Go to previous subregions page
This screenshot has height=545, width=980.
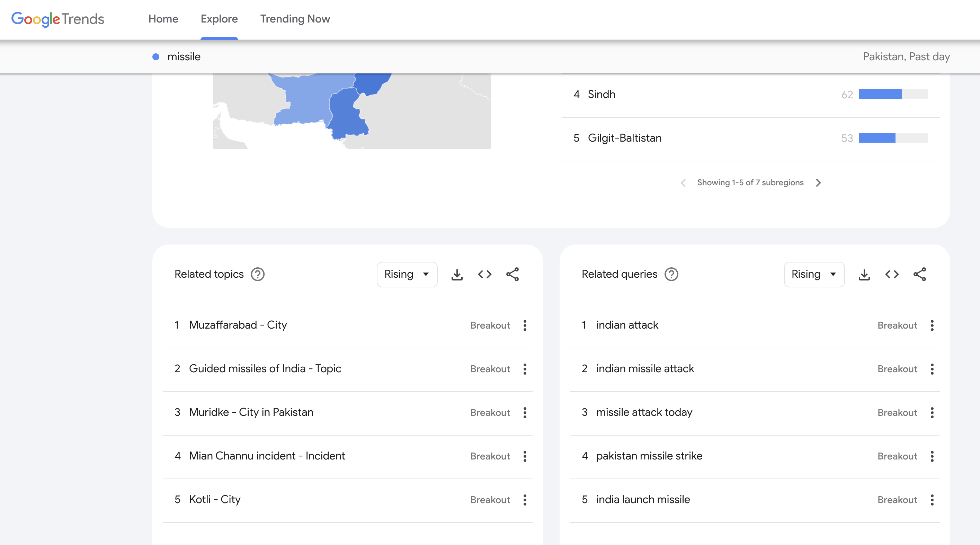pos(683,183)
